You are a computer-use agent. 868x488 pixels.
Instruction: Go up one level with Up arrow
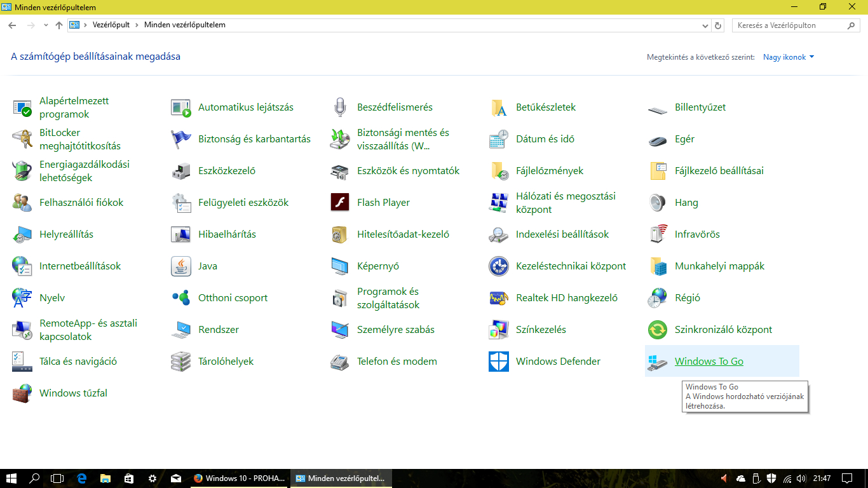click(59, 25)
